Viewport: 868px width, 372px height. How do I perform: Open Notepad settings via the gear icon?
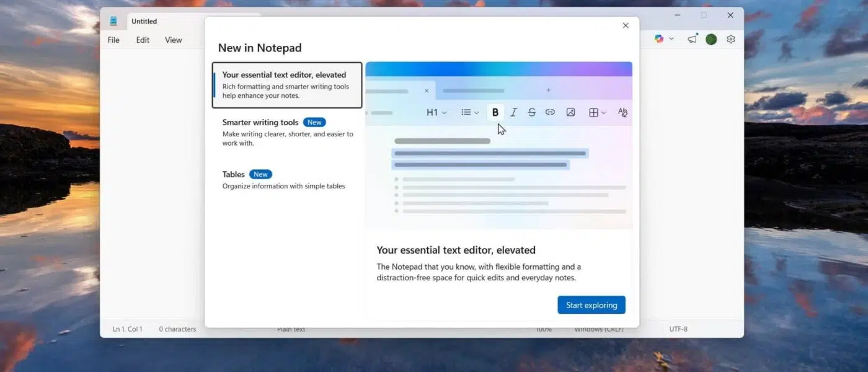pos(730,38)
